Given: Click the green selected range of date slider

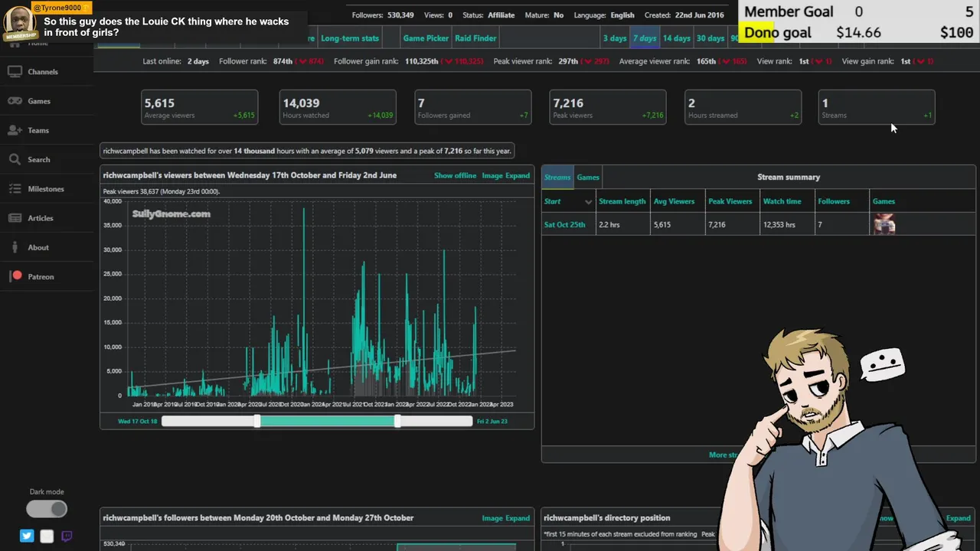Looking at the screenshot, I should click(327, 421).
